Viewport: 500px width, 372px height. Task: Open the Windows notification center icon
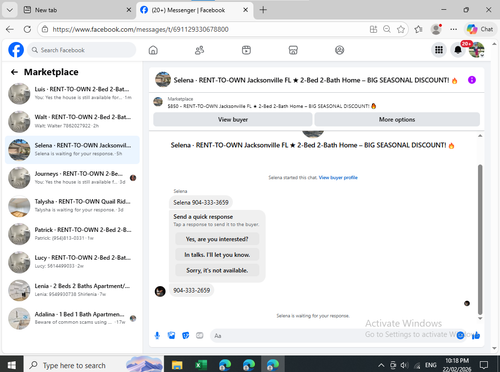tap(484, 365)
